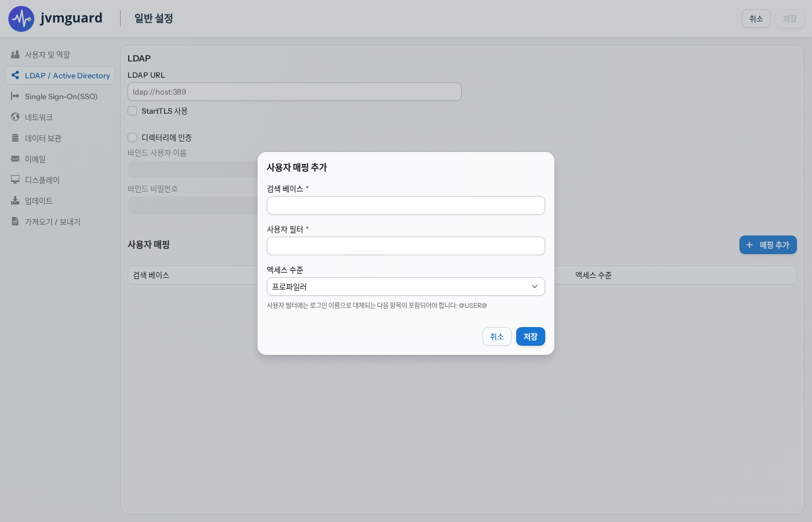
Task: Click the 바인드 비밀번호 field
Action: pyautogui.click(x=193, y=205)
